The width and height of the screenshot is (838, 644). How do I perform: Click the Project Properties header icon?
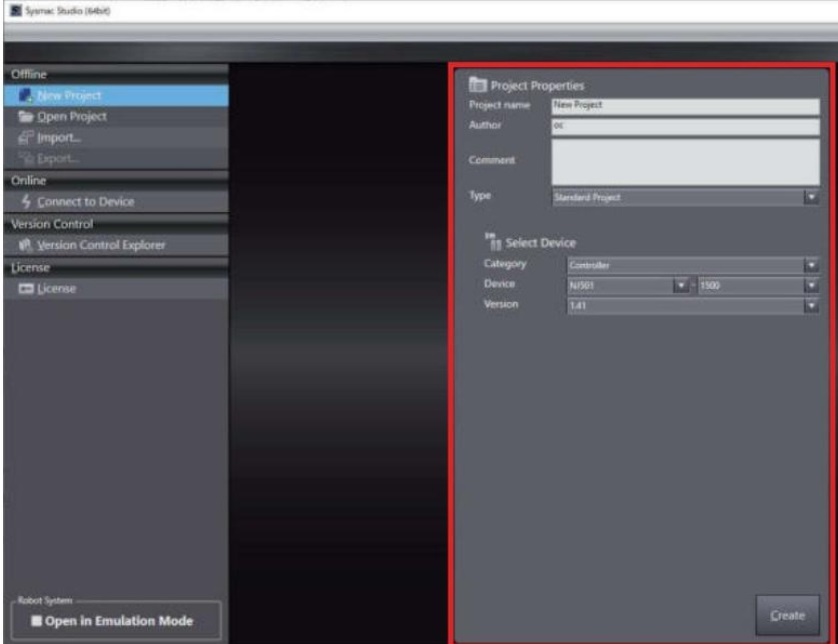(x=477, y=84)
